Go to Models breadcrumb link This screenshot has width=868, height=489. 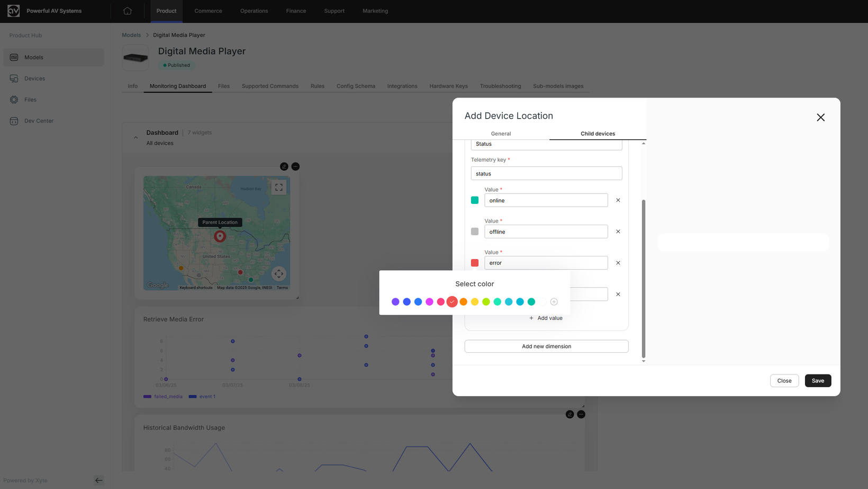click(x=131, y=35)
